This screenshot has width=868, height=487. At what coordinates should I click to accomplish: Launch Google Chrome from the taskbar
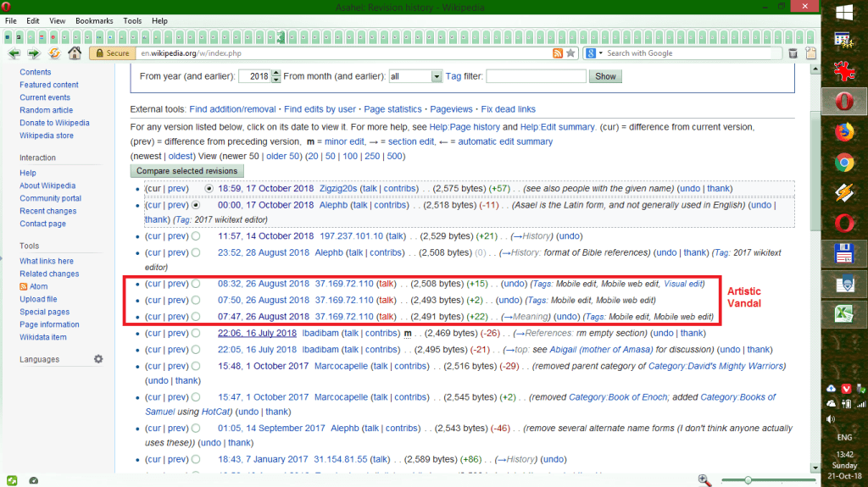click(843, 163)
